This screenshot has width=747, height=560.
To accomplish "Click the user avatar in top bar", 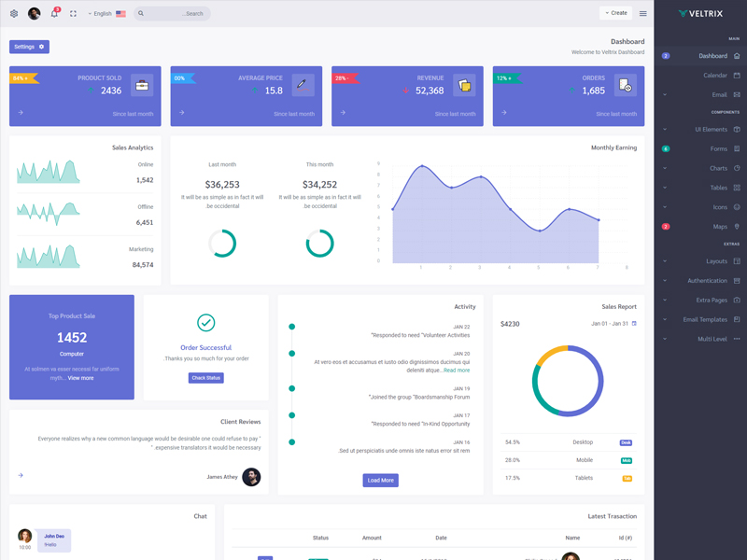I will click(x=35, y=14).
